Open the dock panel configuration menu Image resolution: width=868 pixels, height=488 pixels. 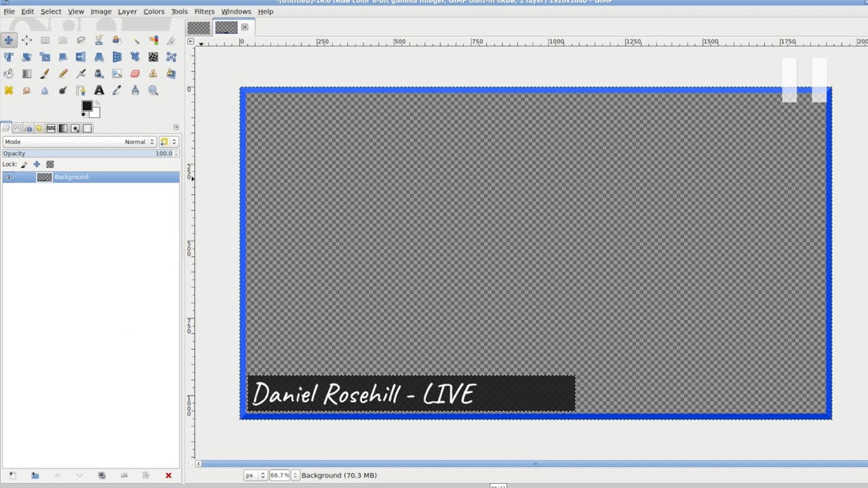[176, 127]
